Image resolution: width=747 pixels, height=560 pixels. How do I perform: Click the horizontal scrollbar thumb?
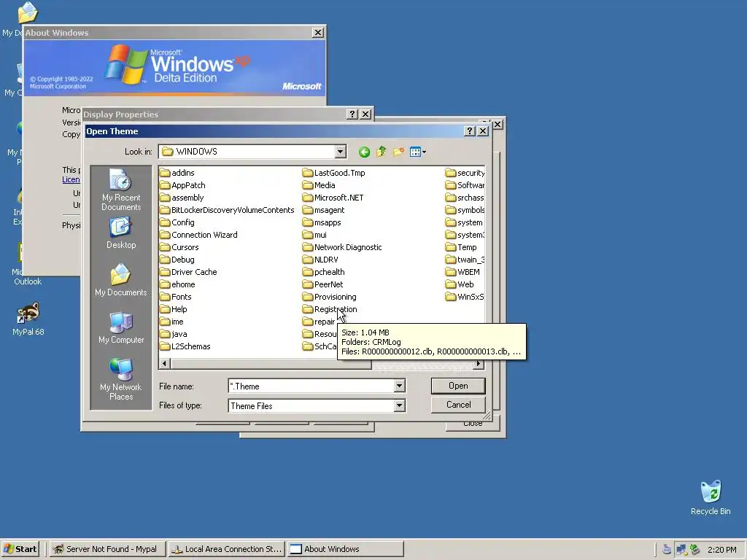tap(271, 364)
